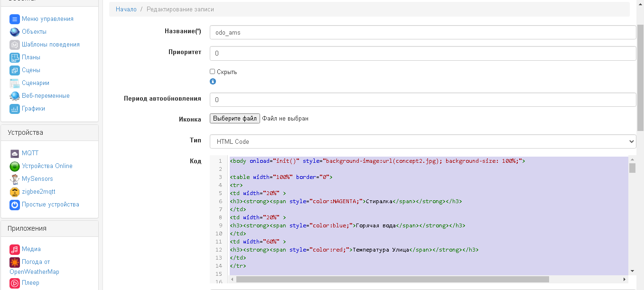The image size is (644, 290).
Task: Click the code editor horizontal scrollbar
Action: point(392,279)
